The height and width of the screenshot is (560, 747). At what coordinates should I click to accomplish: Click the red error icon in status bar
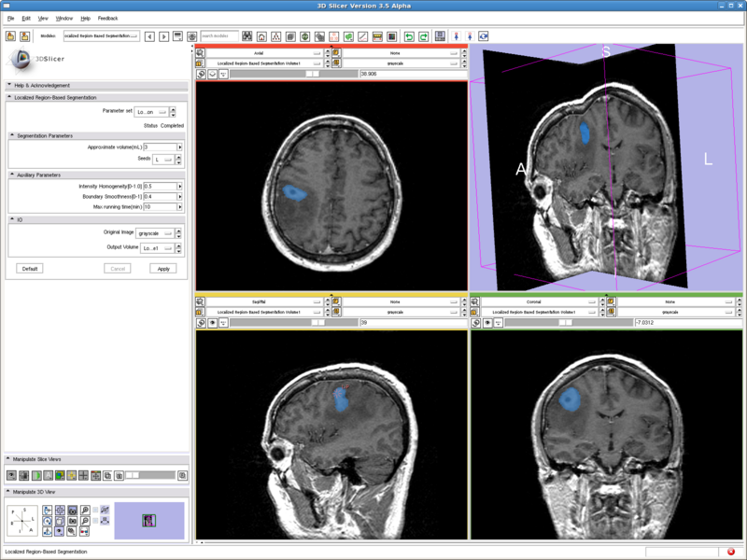pos(731,552)
